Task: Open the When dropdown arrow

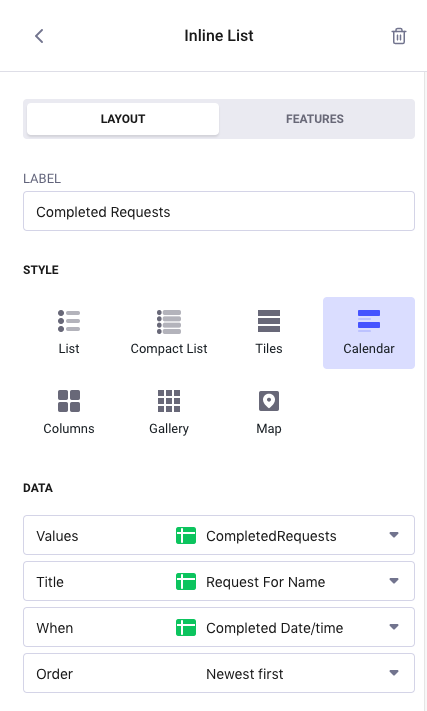Action: pyautogui.click(x=394, y=627)
